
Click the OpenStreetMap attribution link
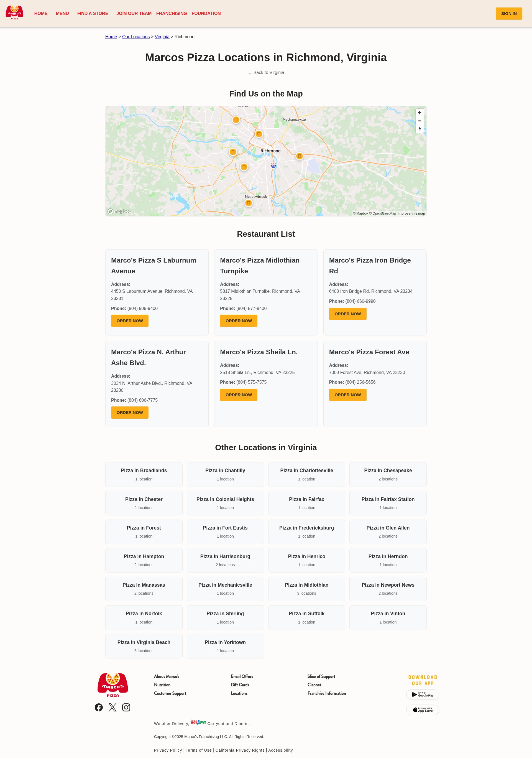[x=382, y=213]
